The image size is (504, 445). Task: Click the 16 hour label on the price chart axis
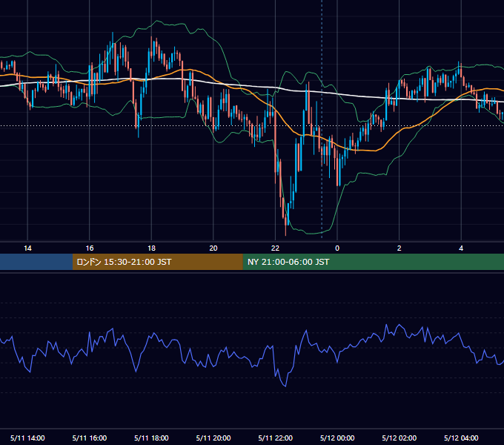[x=90, y=248]
